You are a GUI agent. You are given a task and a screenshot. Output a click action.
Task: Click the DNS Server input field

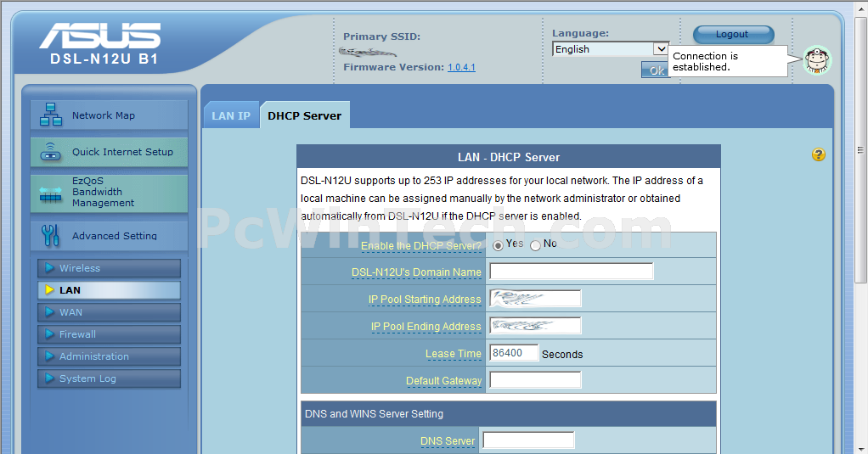(528, 440)
